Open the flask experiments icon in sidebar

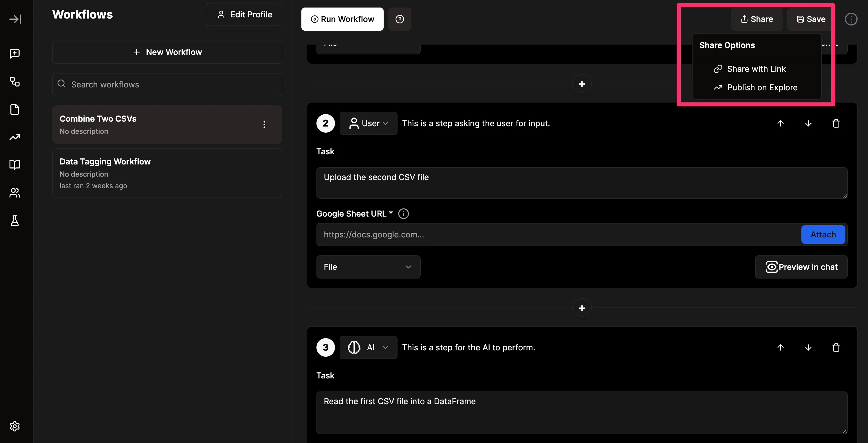tap(15, 221)
